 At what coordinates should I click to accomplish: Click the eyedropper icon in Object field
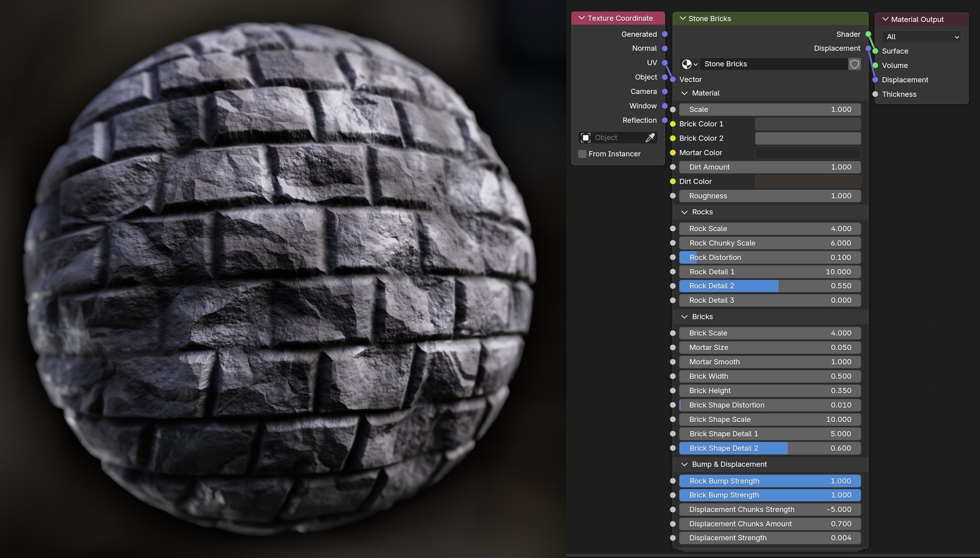(x=650, y=138)
